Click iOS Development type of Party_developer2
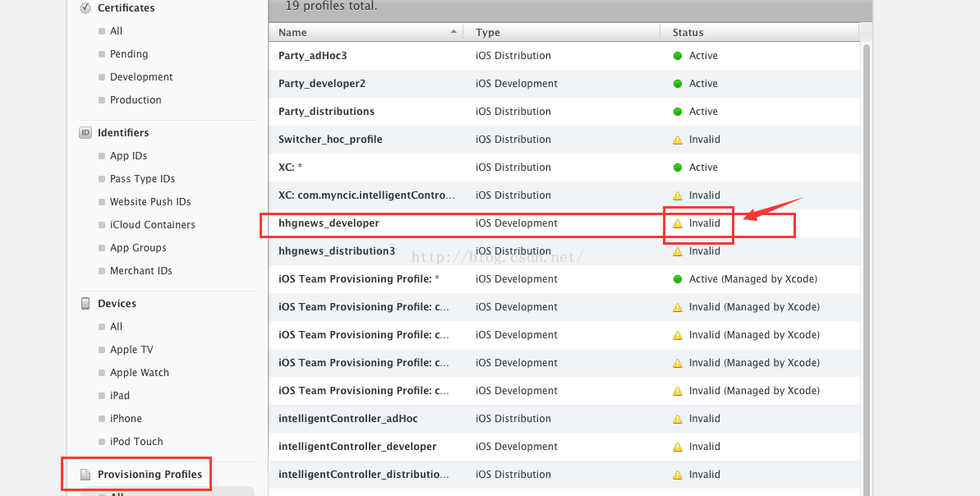980x496 pixels. point(516,84)
